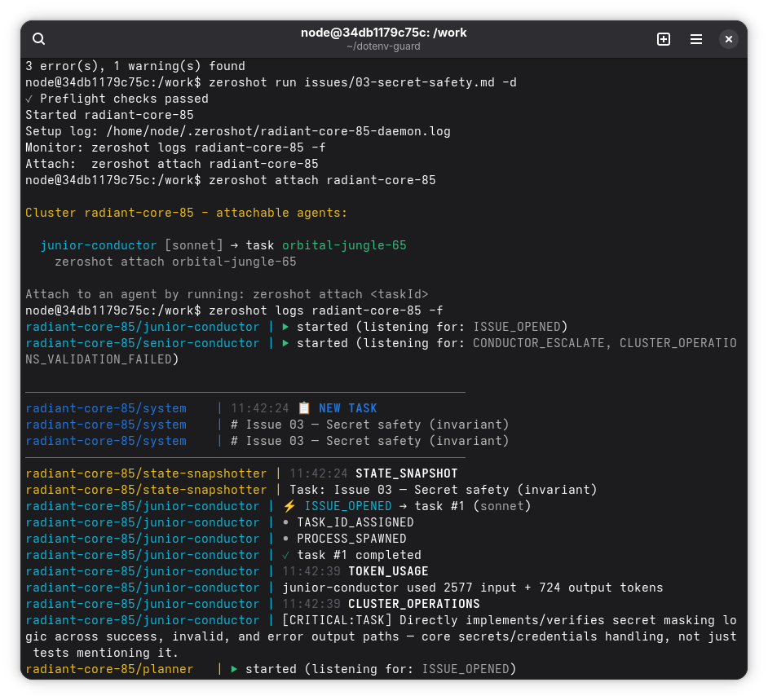Screen dimensions: 768x700
Task: Click the blue "NEW TASK" label
Action: click(x=348, y=407)
